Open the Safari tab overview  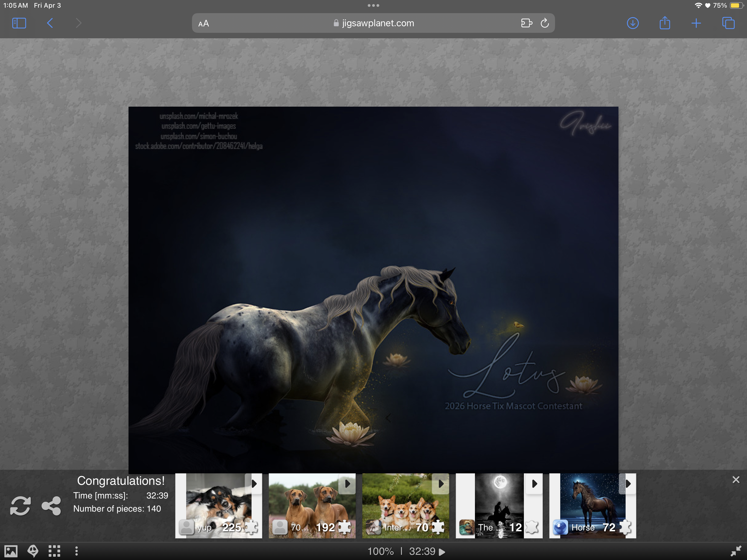[728, 23]
